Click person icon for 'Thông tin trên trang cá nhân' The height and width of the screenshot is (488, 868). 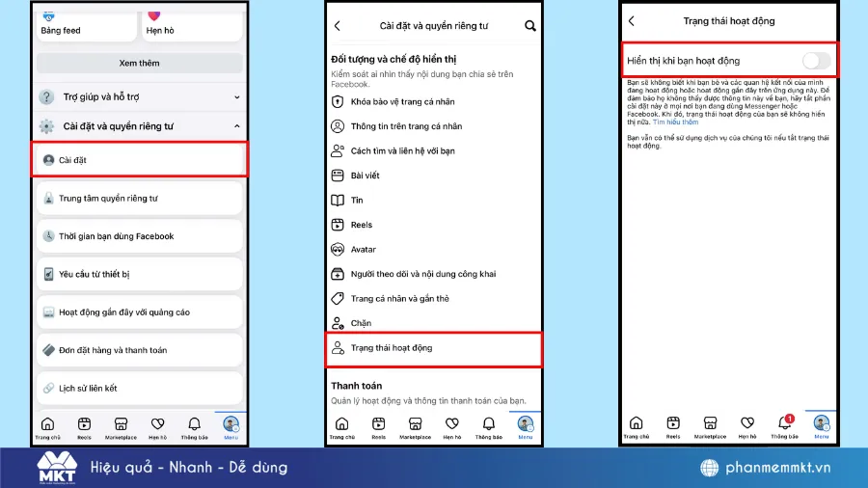(x=338, y=126)
